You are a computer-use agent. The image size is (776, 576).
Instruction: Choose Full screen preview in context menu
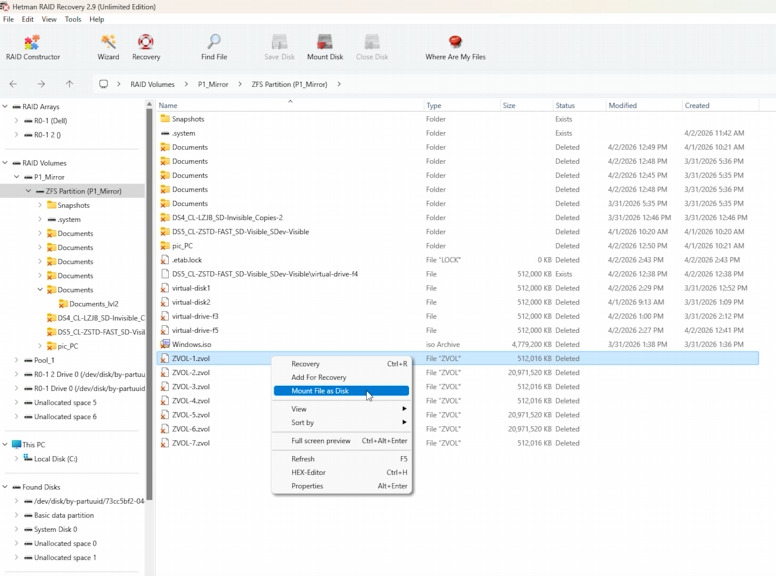[x=341, y=441]
